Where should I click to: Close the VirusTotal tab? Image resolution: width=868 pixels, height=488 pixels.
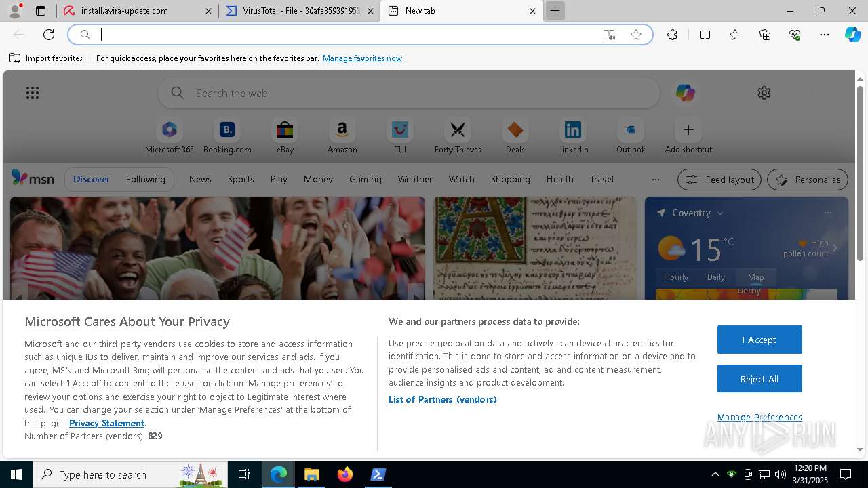(370, 11)
